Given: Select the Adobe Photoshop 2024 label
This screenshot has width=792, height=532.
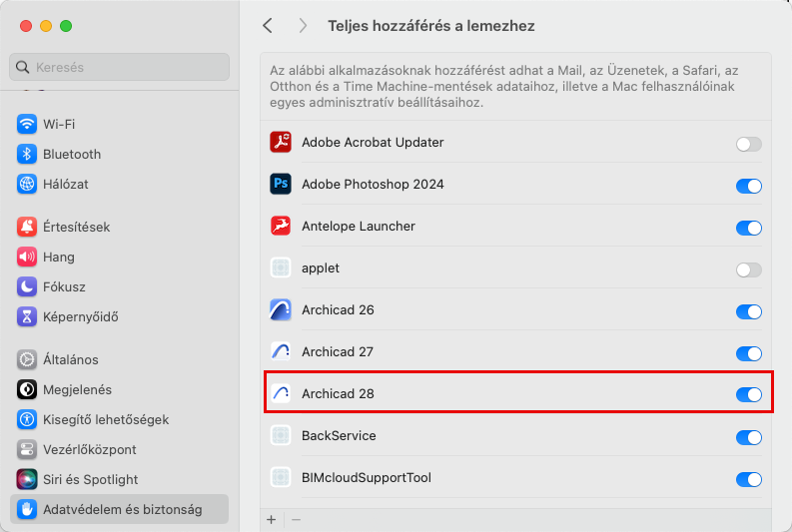Looking at the screenshot, I should [373, 185].
